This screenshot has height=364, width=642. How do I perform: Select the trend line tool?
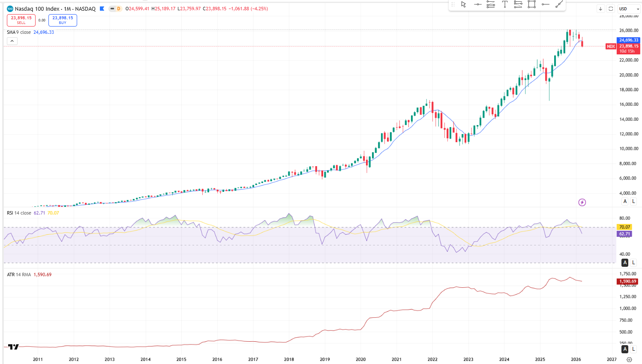point(559,4)
